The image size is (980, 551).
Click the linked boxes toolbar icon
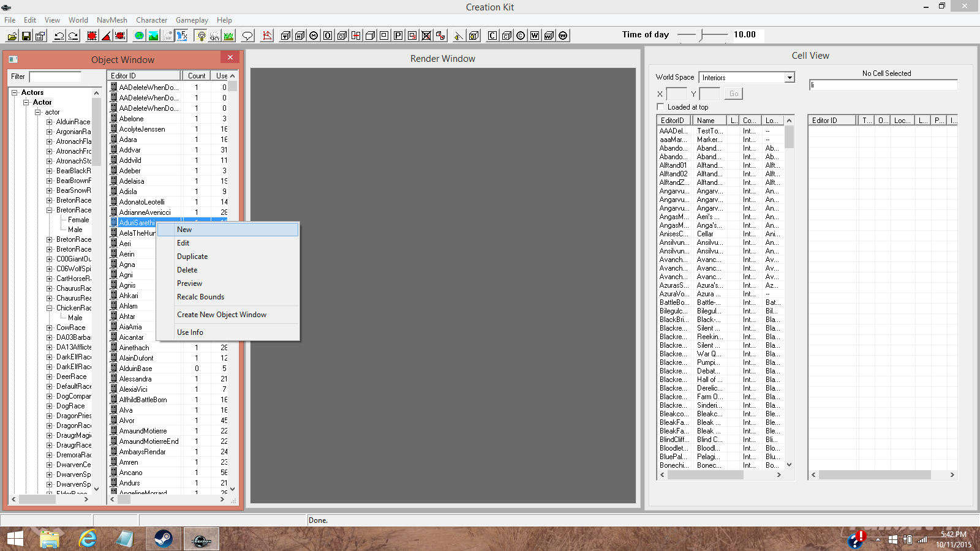pyautogui.click(x=440, y=36)
